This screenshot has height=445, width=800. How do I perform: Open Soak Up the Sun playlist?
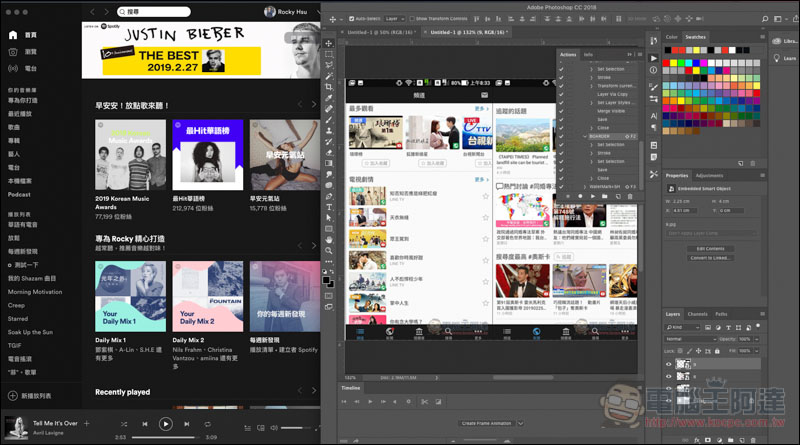(x=30, y=332)
